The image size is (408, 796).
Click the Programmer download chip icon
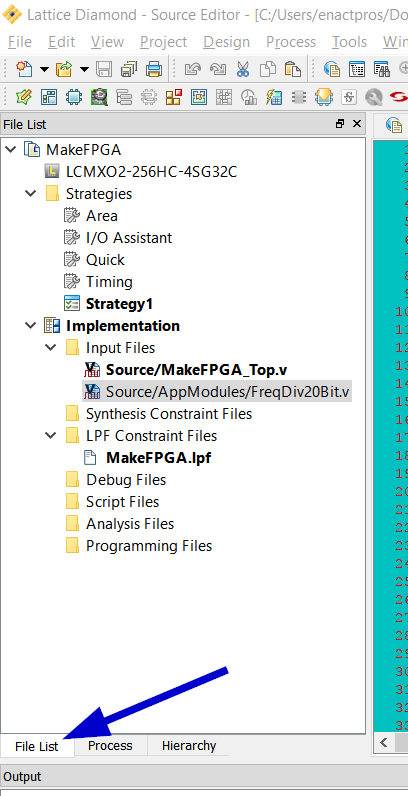point(324,96)
